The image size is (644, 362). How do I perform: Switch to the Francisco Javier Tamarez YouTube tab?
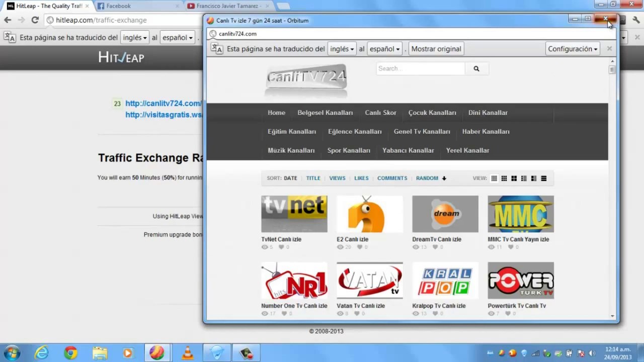pyautogui.click(x=228, y=6)
